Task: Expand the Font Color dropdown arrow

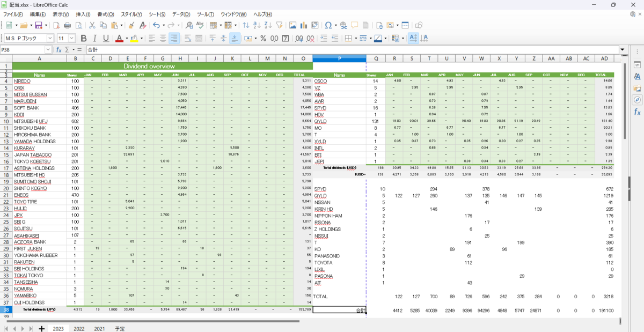Action: coord(126,38)
